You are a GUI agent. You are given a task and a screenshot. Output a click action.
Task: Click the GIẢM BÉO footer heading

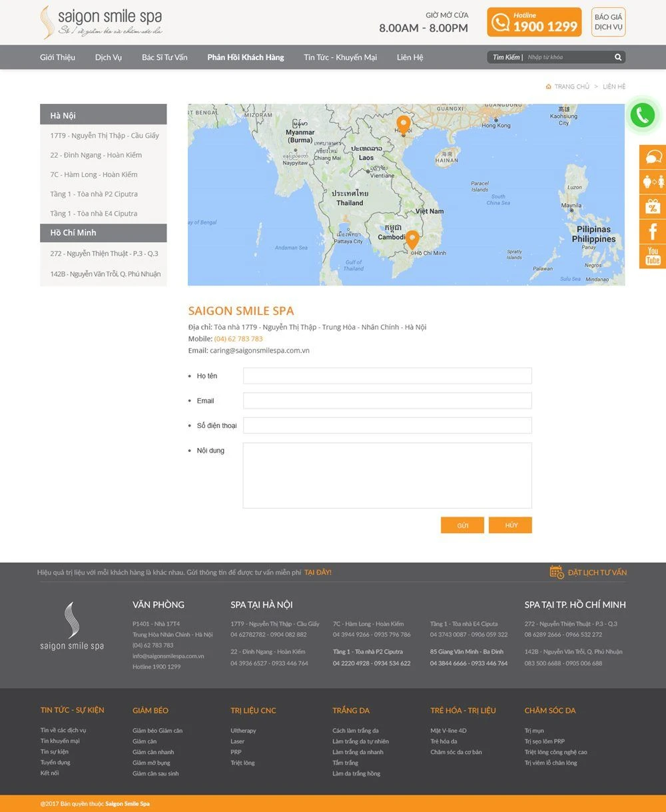click(x=151, y=710)
